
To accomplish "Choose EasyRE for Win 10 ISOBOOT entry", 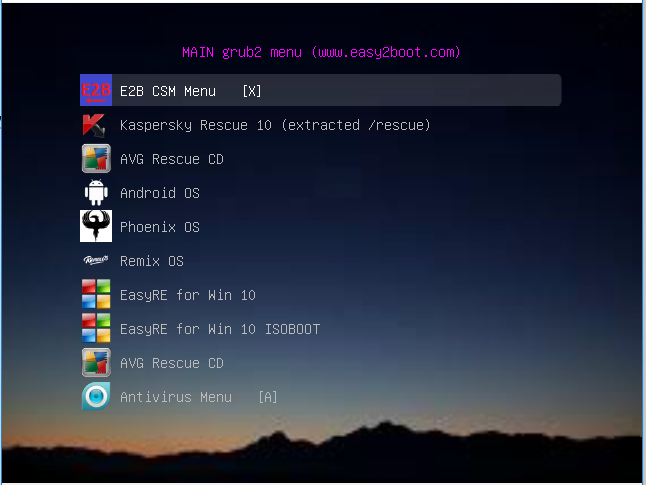I will tap(220, 329).
